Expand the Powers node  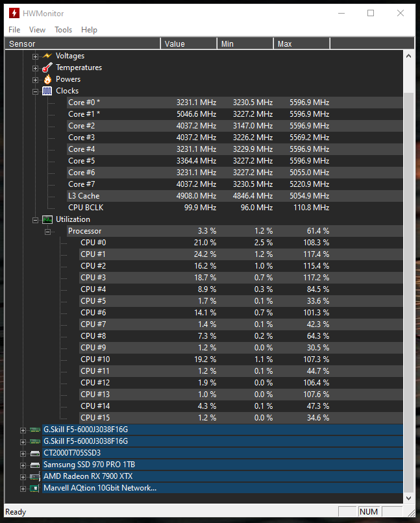click(35, 80)
